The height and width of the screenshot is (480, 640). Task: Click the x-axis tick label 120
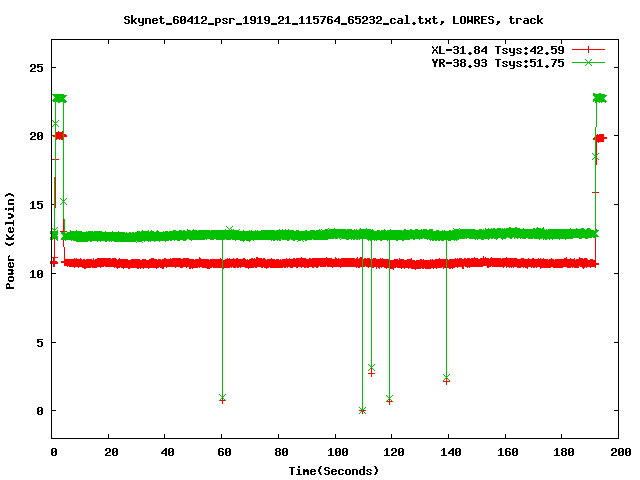click(x=394, y=452)
